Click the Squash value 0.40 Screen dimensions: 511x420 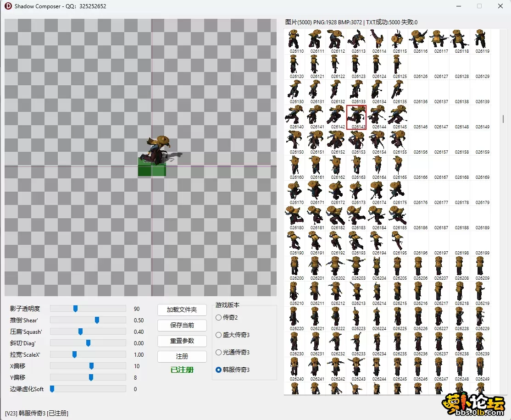(x=139, y=332)
